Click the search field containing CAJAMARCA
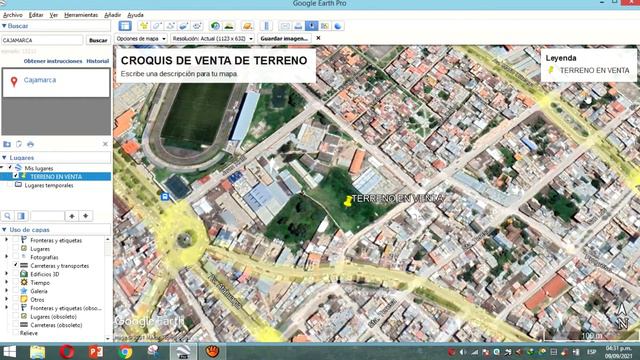Viewport: 640px width, 360px height. point(42,40)
